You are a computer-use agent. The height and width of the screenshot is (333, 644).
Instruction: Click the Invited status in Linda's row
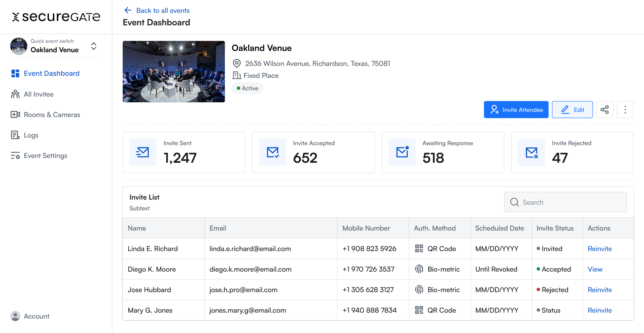click(x=549, y=249)
